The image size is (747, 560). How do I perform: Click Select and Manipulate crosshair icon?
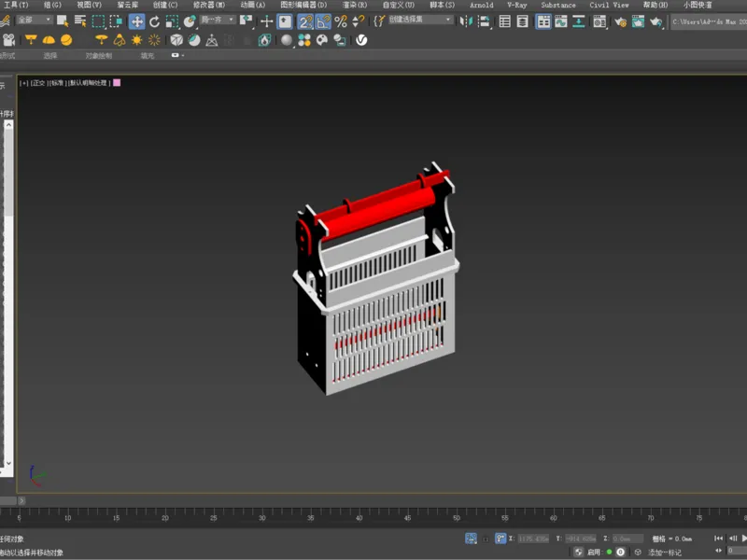(267, 21)
